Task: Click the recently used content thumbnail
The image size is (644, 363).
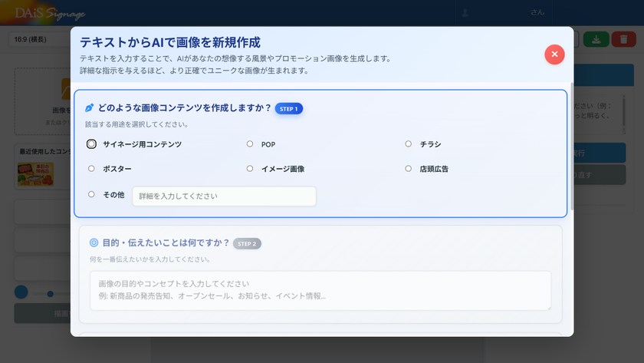Action: [35, 173]
